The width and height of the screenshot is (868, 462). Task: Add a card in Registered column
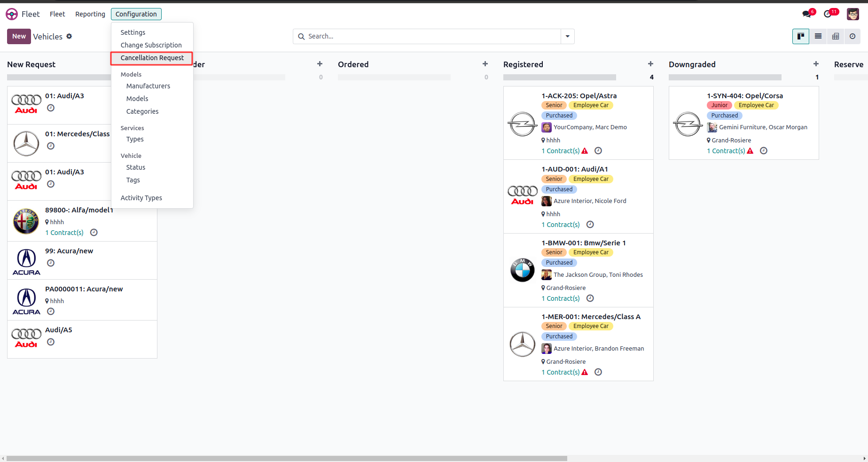650,64
